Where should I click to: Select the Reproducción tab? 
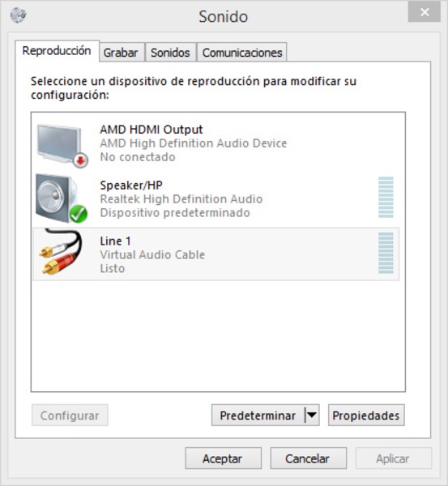coord(57,51)
